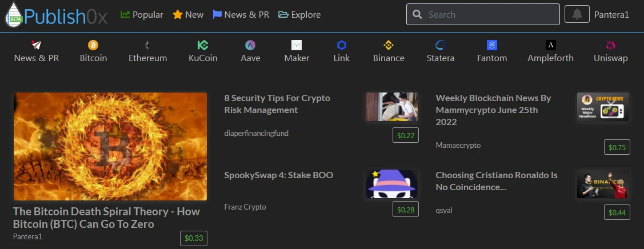The image size is (644, 249).
Task: Select the Statera category label
Action: (x=441, y=58)
